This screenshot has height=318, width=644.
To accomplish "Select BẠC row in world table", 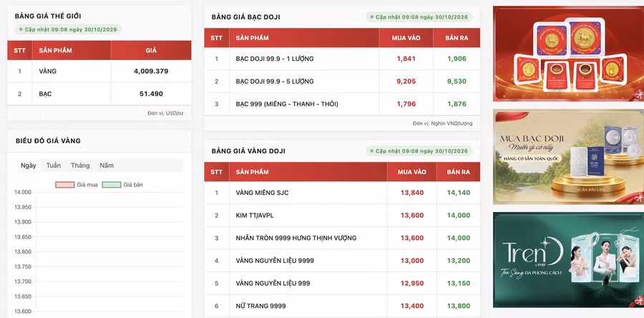I will point(99,94).
